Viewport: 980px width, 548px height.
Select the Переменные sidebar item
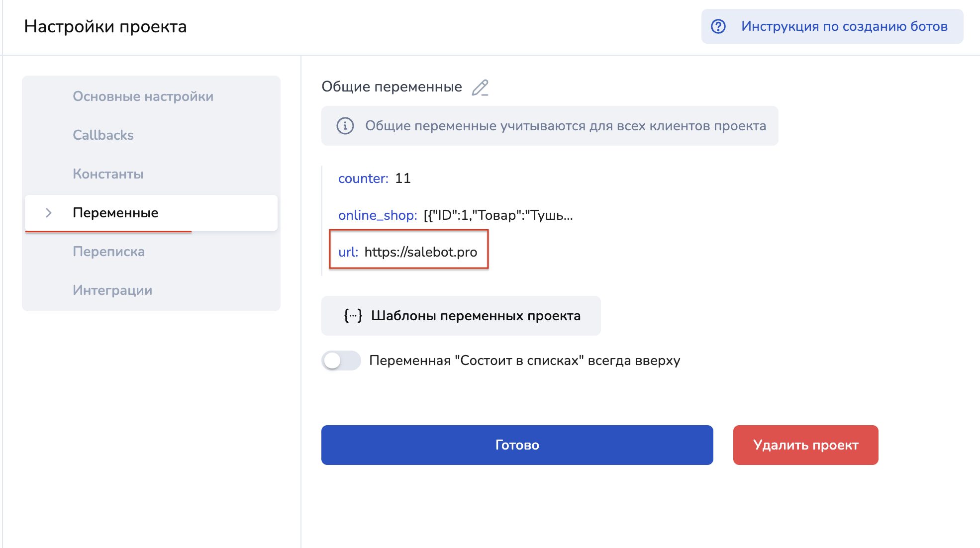(x=115, y=213)
